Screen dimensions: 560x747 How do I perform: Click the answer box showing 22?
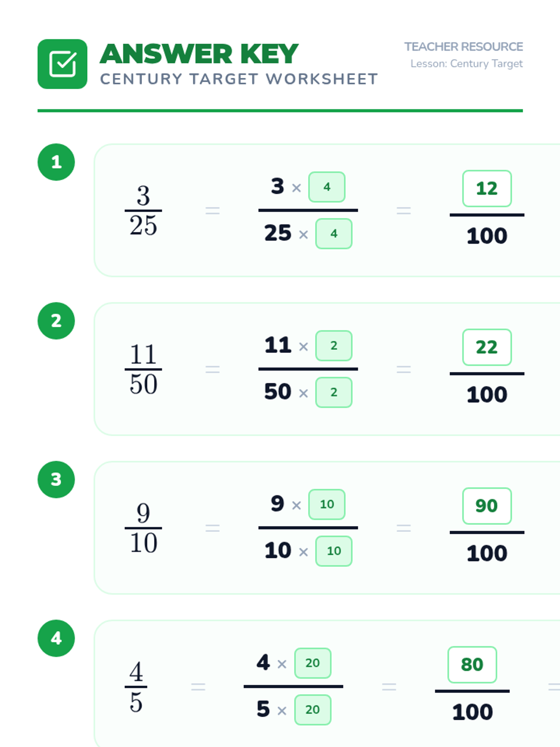point(487,347)
